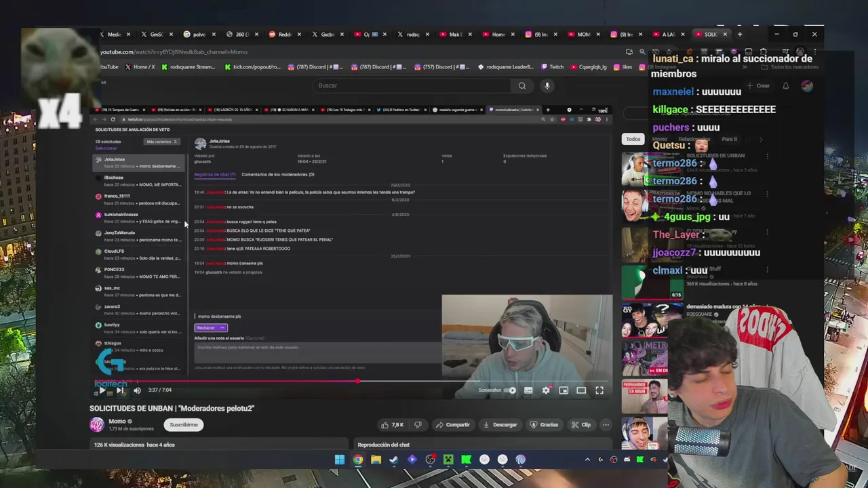Skip to next video in player

(x=119, y=390)
